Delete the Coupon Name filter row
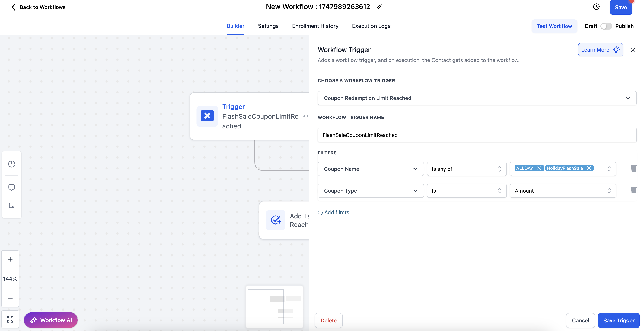 633,168
